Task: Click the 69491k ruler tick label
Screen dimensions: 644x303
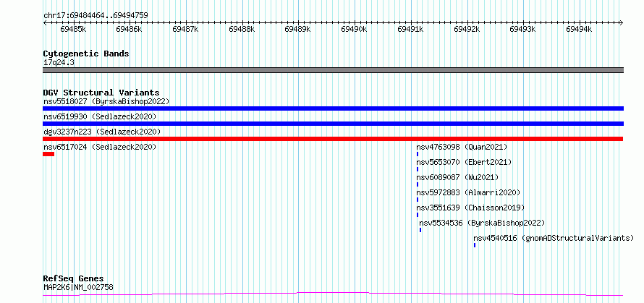Action: 410,29
